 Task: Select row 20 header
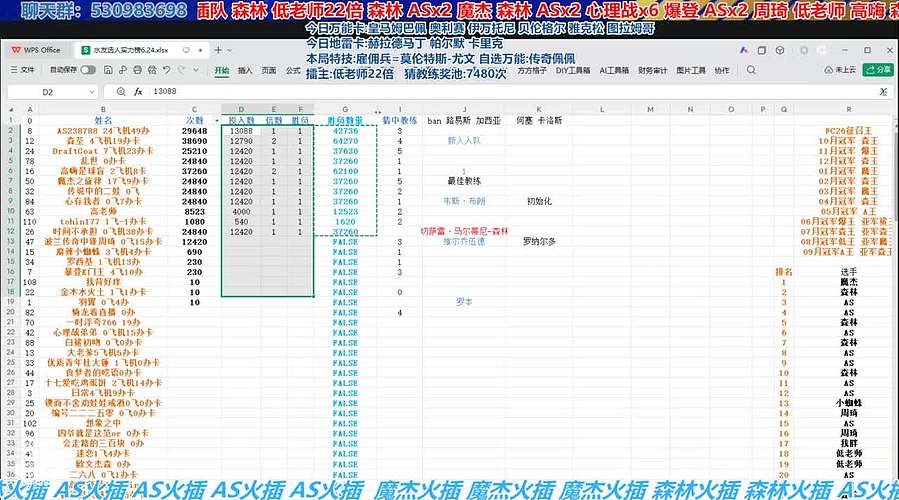coord(11,312)
